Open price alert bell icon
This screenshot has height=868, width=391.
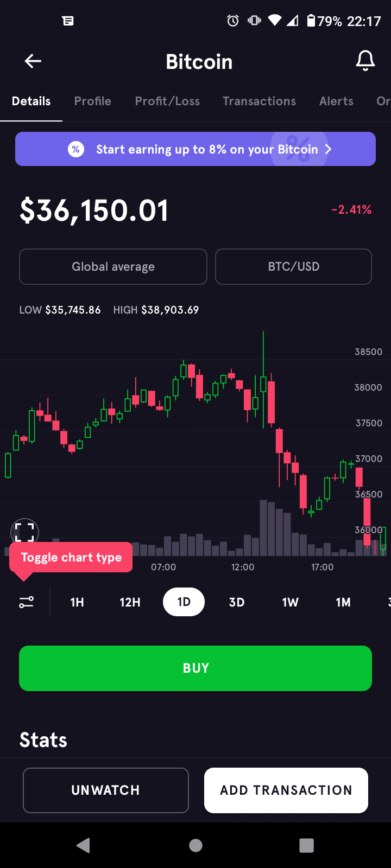[x=365, y=61]
